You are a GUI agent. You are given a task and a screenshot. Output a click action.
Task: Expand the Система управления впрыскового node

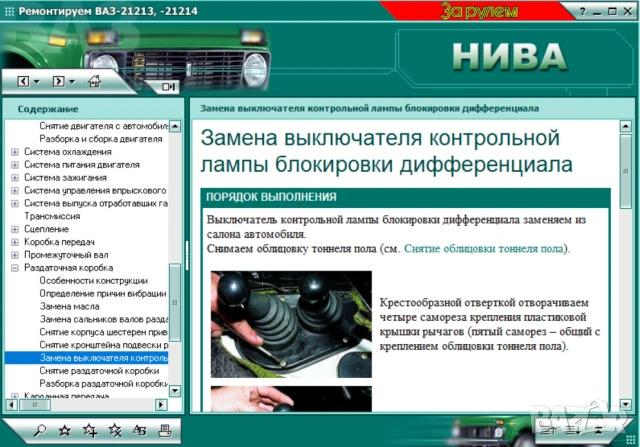click(x=15, y=191)
